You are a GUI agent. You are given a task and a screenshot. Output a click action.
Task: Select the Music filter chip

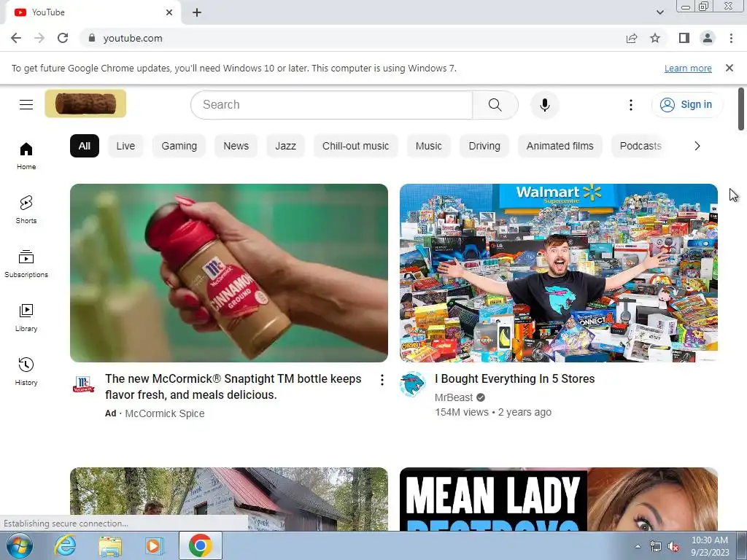point(429,146)
